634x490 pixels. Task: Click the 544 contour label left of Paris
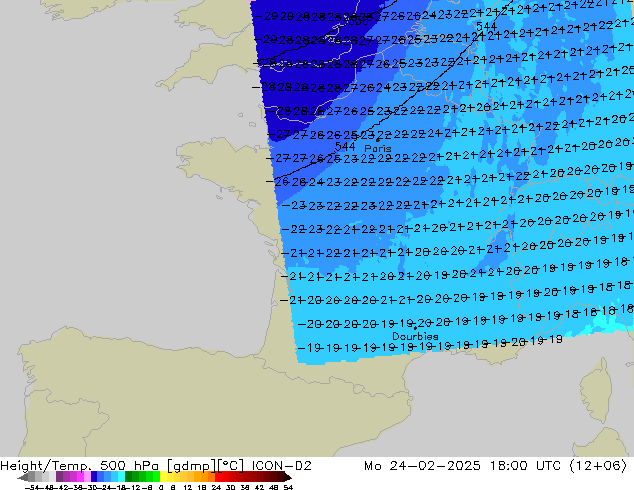click(x=345, y=146)
